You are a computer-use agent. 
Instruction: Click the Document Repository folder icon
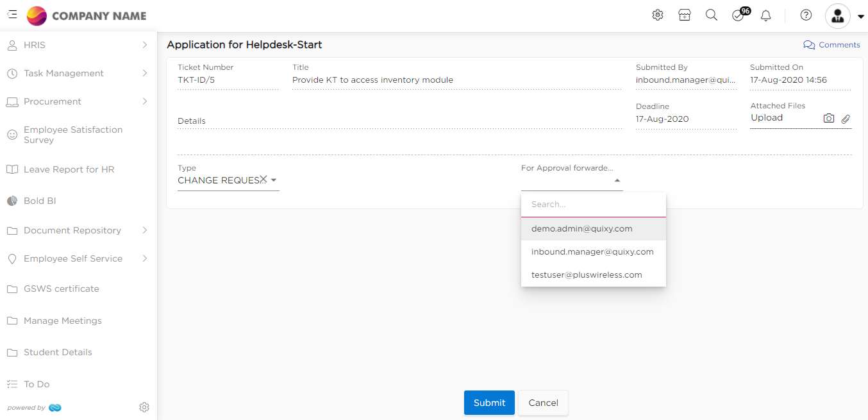coord(12,231)
